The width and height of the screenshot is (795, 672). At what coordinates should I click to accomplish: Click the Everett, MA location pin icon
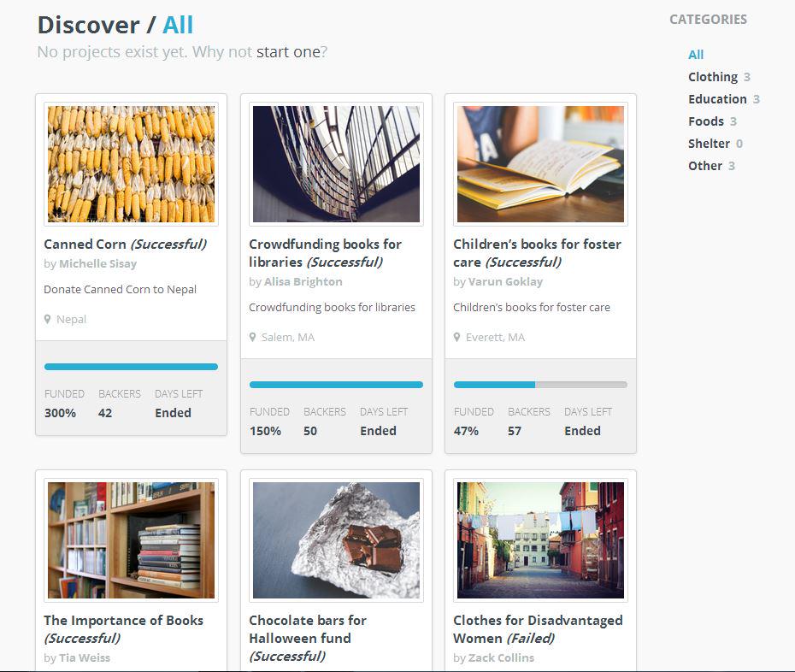456,337
